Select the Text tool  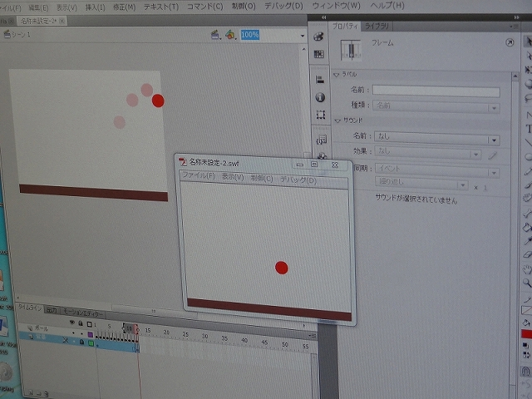tap(529, 129)
